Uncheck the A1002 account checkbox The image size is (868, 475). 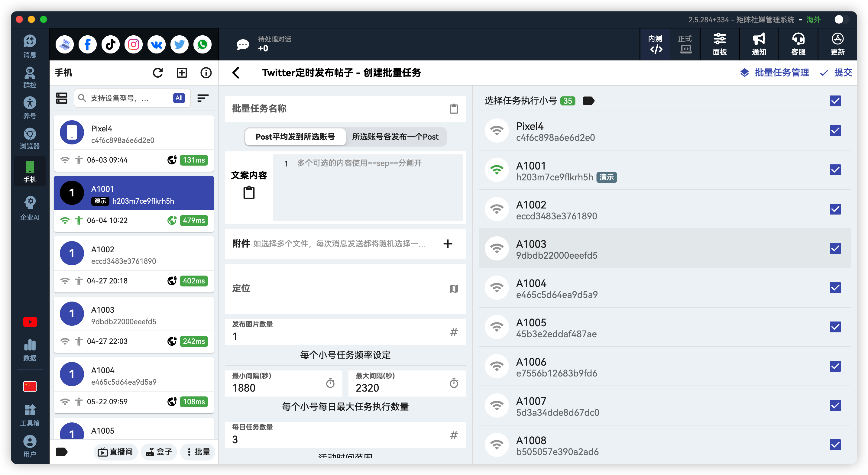click(835, 209)
